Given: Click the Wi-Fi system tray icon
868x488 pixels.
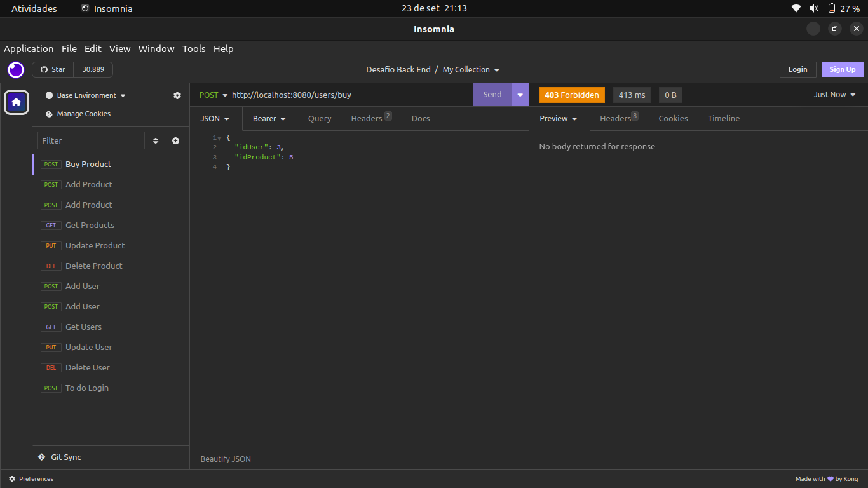Looking at the screenshot, I should (796, 9).
